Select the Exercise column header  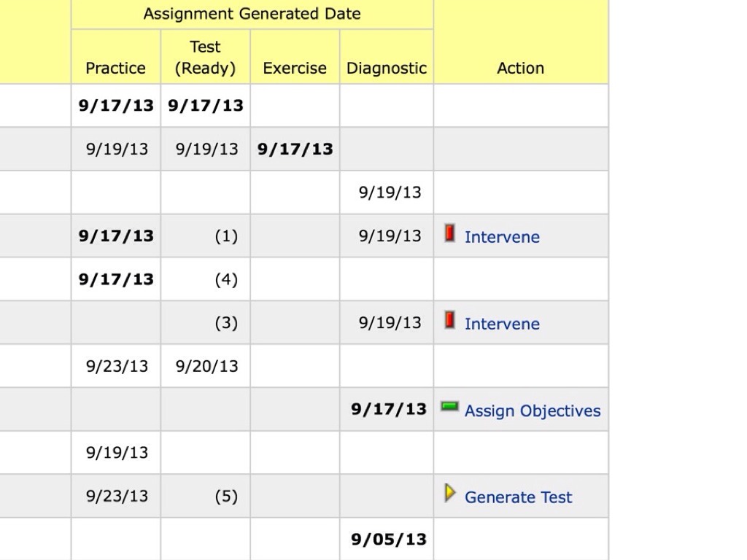295,68
